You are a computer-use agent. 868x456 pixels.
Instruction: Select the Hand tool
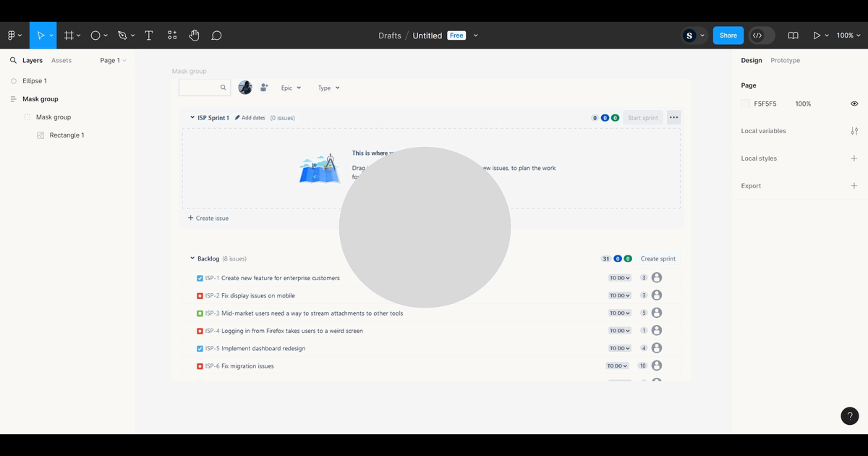click(194, 35)
